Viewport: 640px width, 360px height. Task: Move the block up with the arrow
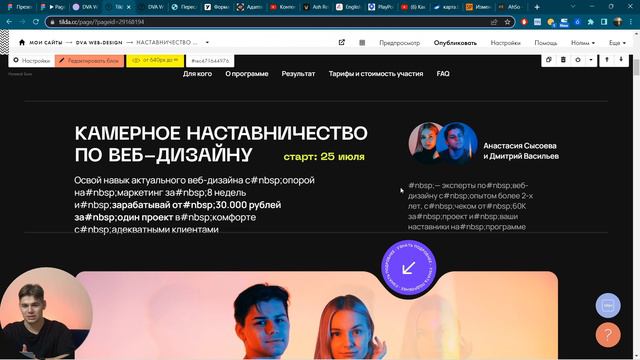tap(607, 60)
